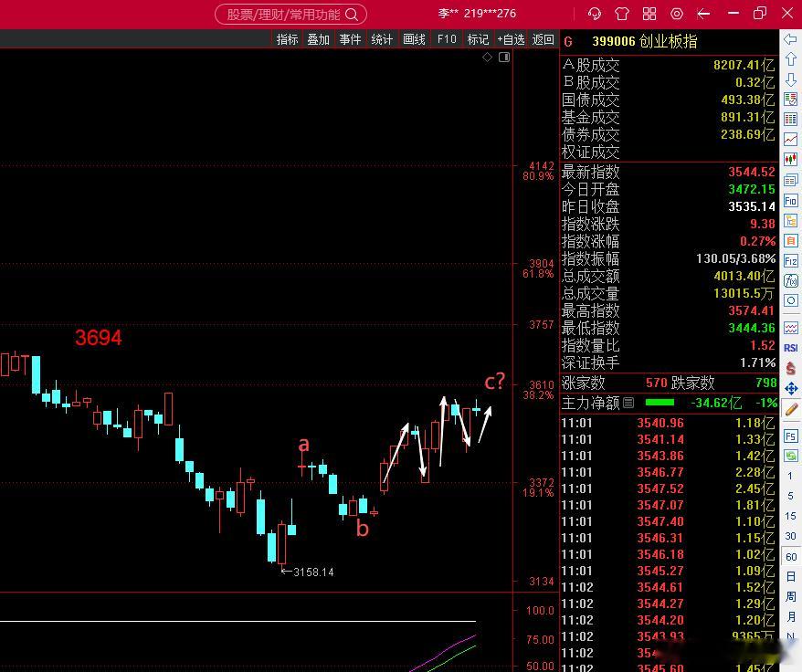This screenshot has width=802, height=672.
Task: Click the 标记 mark button
Action: 478,39
